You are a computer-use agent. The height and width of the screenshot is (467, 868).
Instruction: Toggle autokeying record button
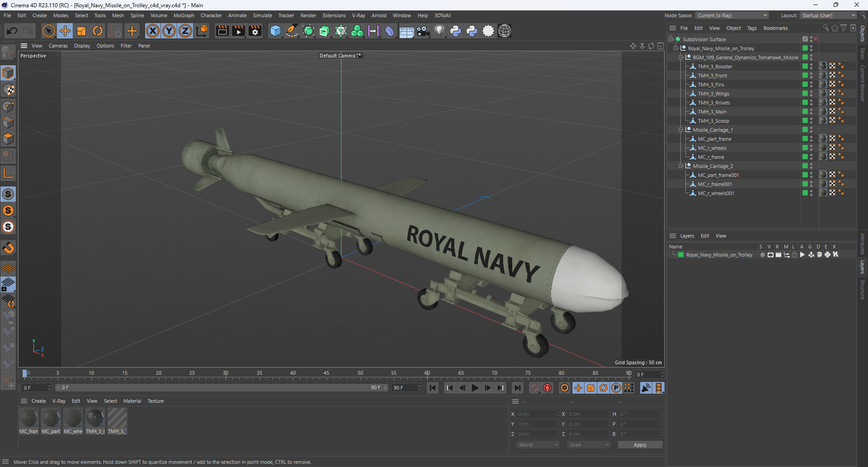coord(547,388)
